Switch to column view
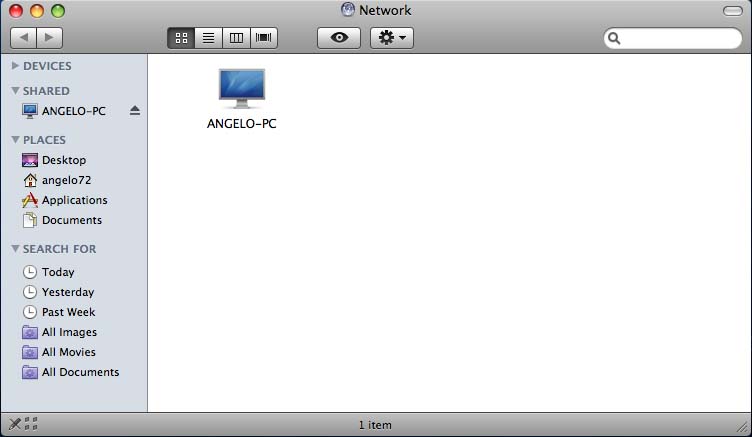The image size is (752, 437). 236,38
